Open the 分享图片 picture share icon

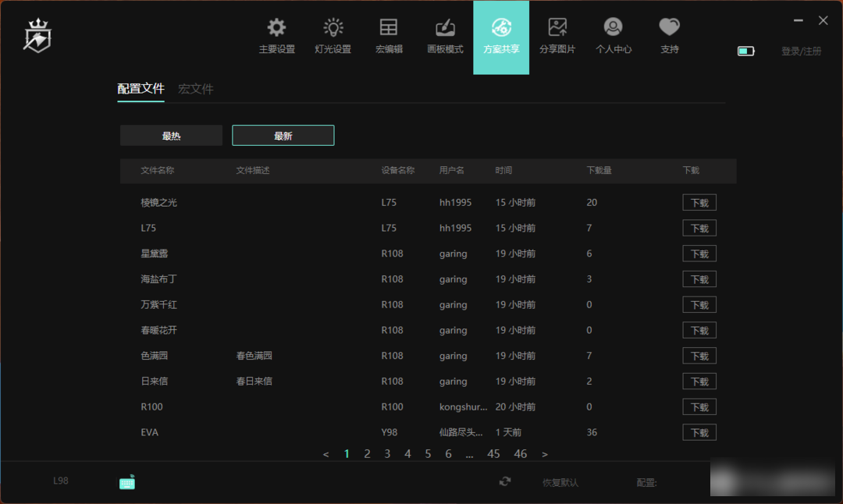tap(557, 27)
